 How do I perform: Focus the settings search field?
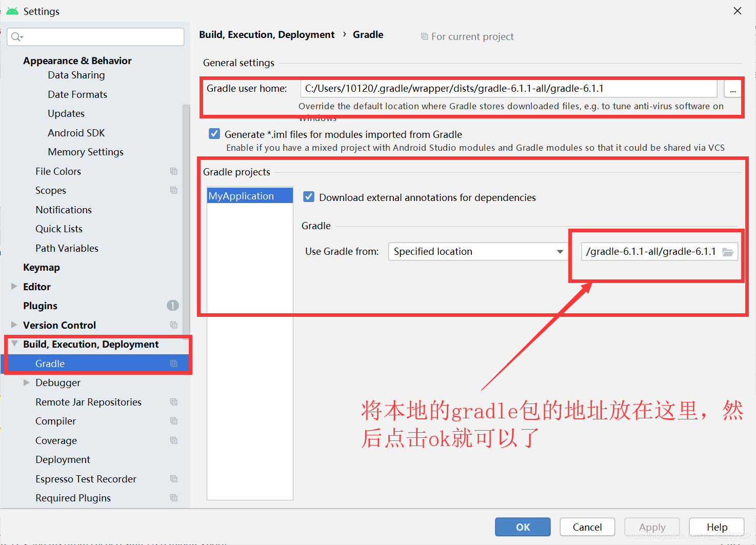95,37
